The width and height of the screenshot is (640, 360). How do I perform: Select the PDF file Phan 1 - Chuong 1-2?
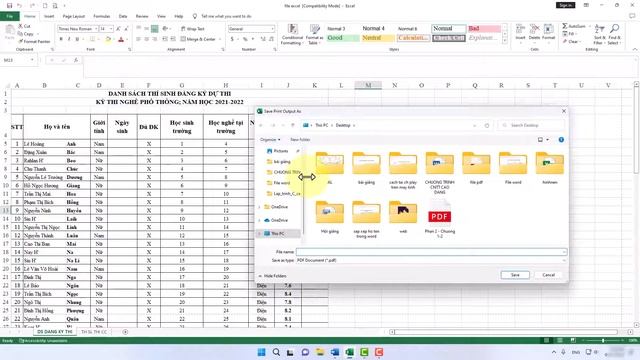click(x=440, y=219)
